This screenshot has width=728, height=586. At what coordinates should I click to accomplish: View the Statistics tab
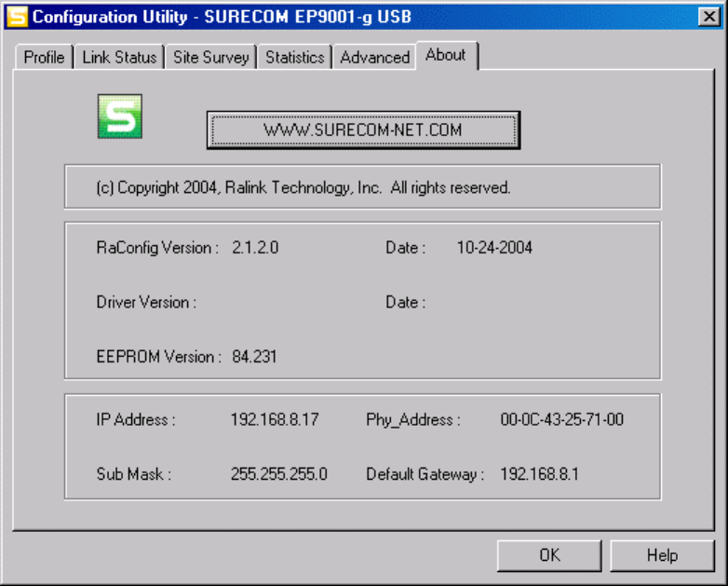[295, 58]
